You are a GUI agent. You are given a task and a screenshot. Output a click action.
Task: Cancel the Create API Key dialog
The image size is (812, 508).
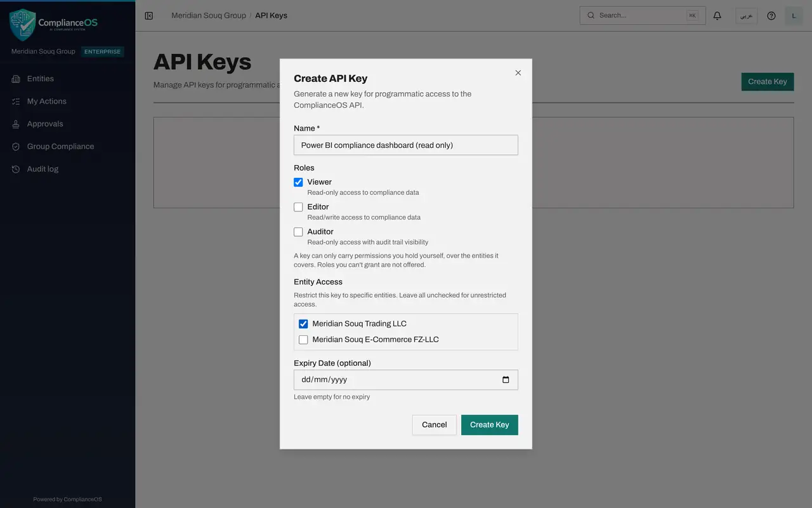[x=435, y=425]
